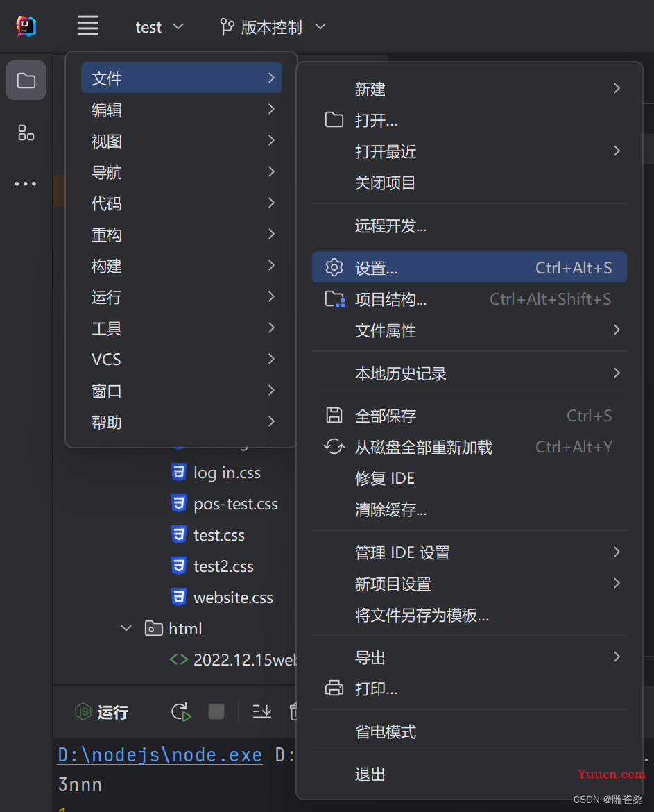Click the trash icon in Run panel
This screenshot has height=812, width=654.
pyautogui.click(x=293, y=711)
